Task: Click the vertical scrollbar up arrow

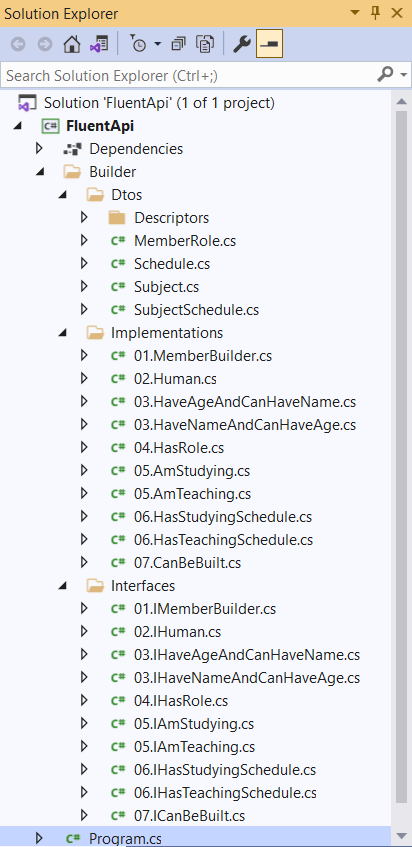Action: (401, 102)
